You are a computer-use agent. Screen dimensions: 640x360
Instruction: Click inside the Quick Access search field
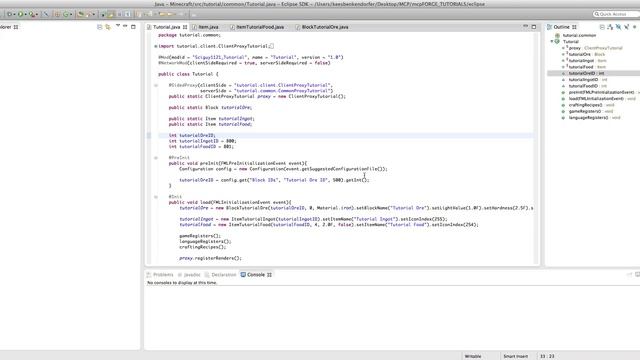coord(616,14)
